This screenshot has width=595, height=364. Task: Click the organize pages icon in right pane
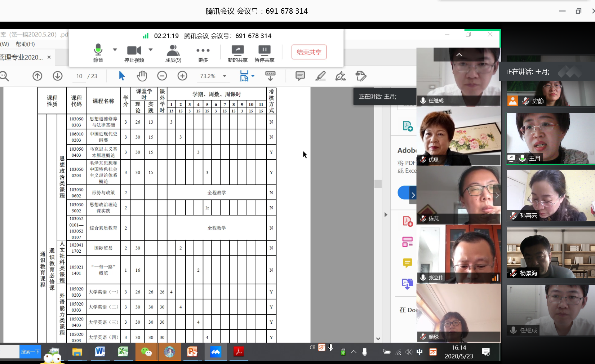click(408, 242)
